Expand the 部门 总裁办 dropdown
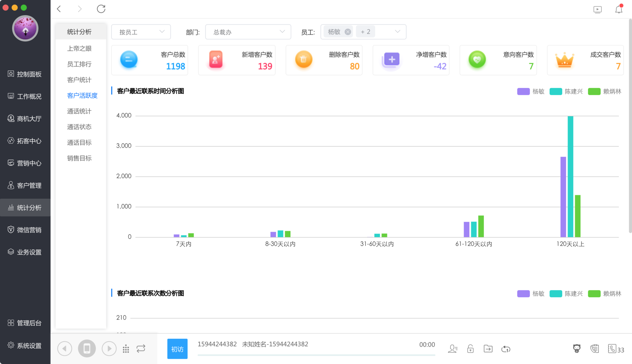 [248, 32]
